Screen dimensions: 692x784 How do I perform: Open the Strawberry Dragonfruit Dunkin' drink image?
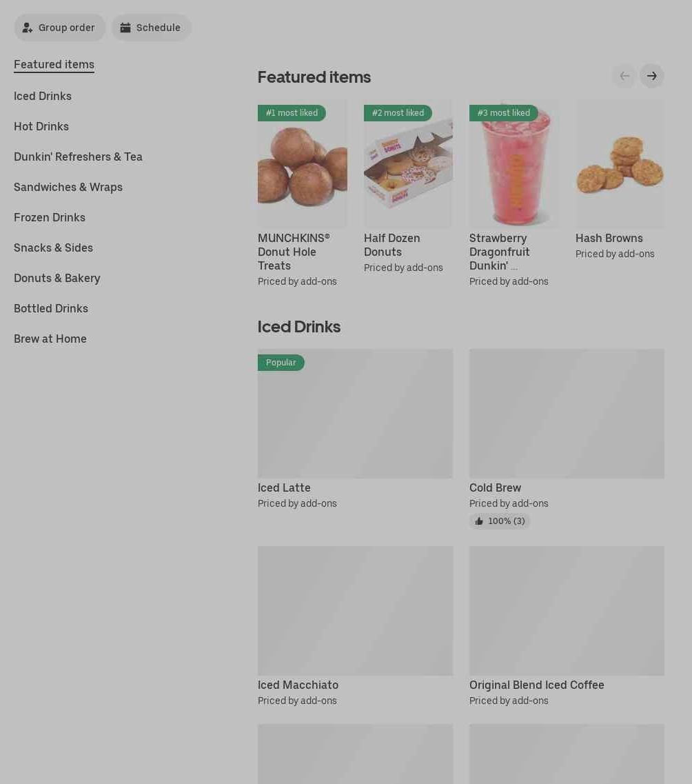(514, 163)
